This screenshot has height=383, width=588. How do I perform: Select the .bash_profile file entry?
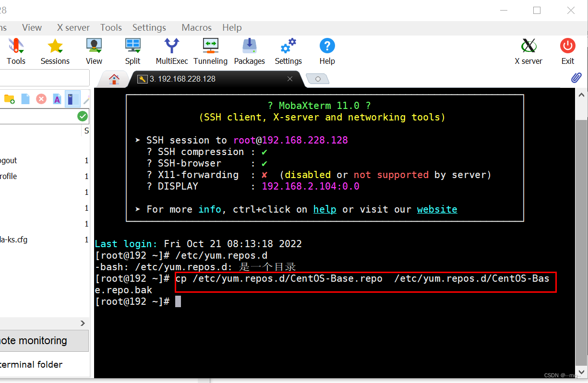44,176
